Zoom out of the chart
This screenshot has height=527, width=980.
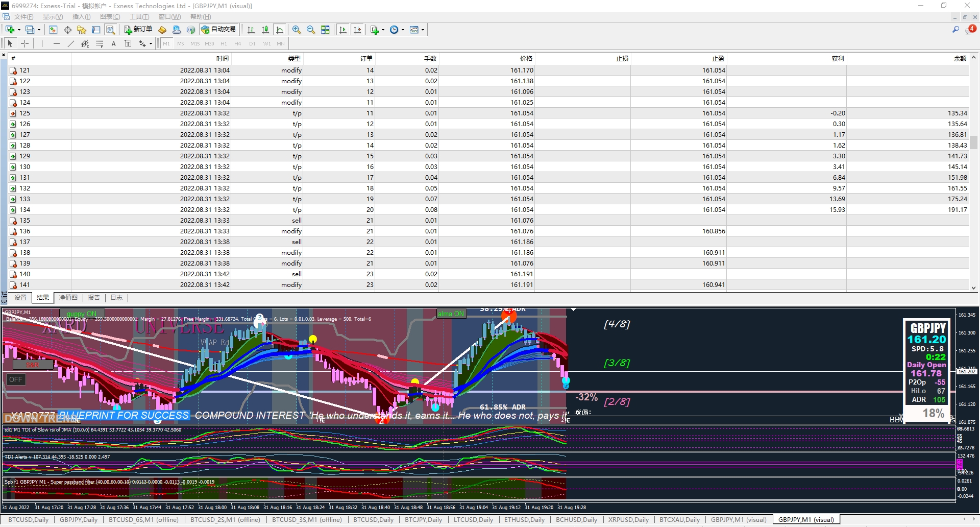click(x=311, y=30)
